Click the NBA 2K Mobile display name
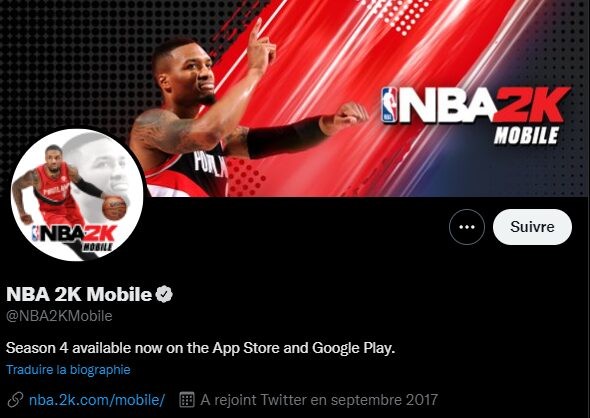This screenshot has width=590, height=418. 79,294
